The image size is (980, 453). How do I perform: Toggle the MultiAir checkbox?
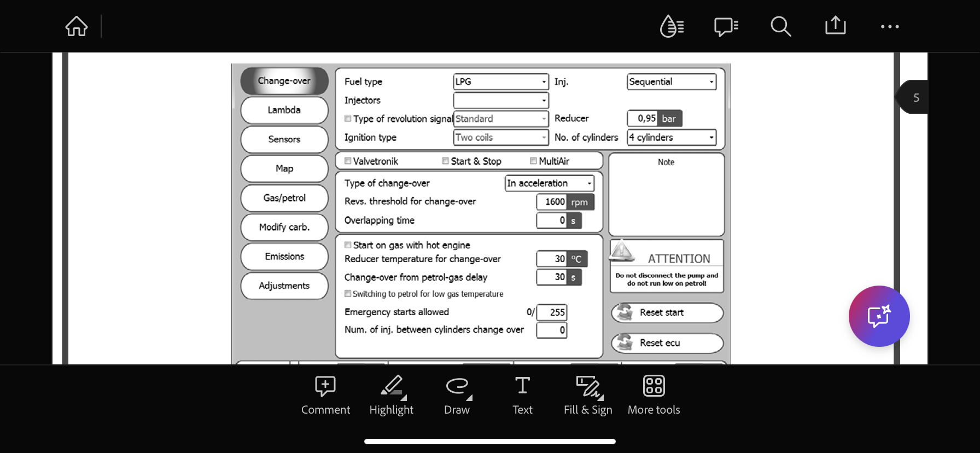(533, 161)
